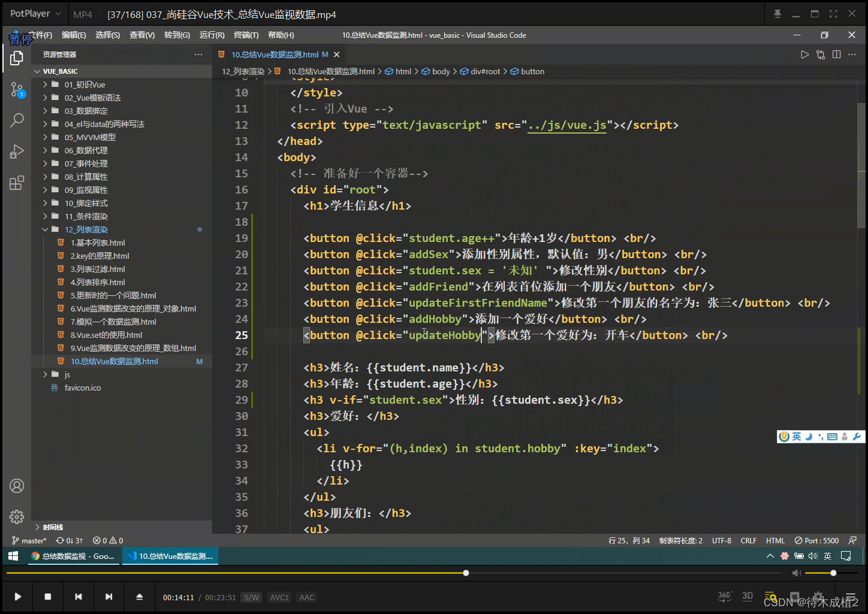Click the editor vertical scrollbar
Screen dimensions: 868x614
(x=861, y=165)
